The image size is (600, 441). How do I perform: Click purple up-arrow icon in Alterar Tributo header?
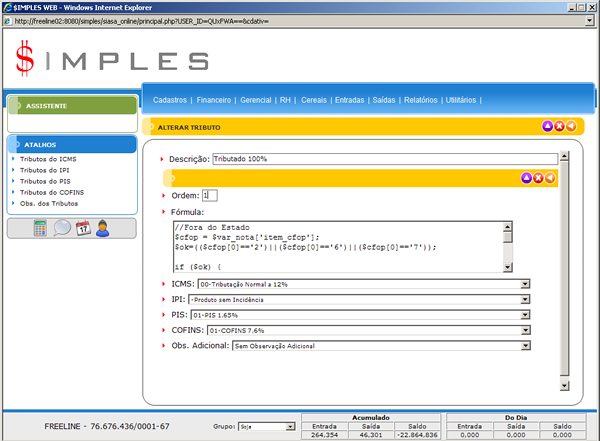click(x=547, y=127)
